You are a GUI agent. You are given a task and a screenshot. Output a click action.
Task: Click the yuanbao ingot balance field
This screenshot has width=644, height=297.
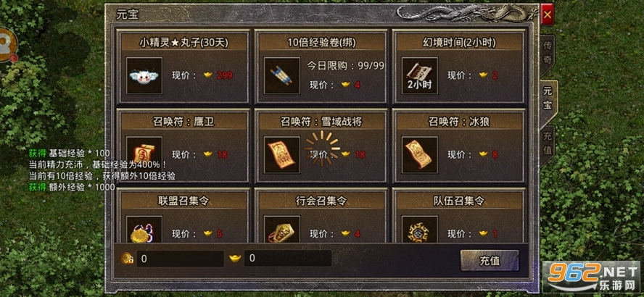tap(287, 259)
